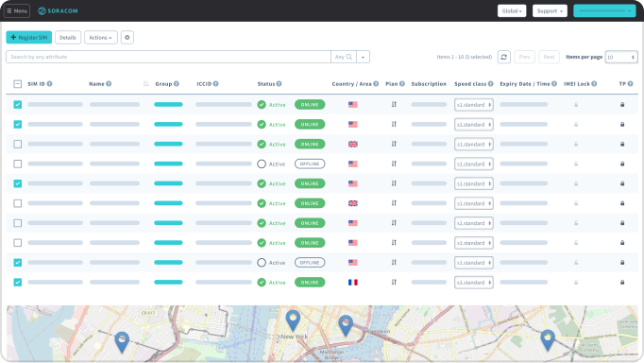This screenshot has height=363, width=644.
Task: Click the French flag in last row
Action: point(353,283)
